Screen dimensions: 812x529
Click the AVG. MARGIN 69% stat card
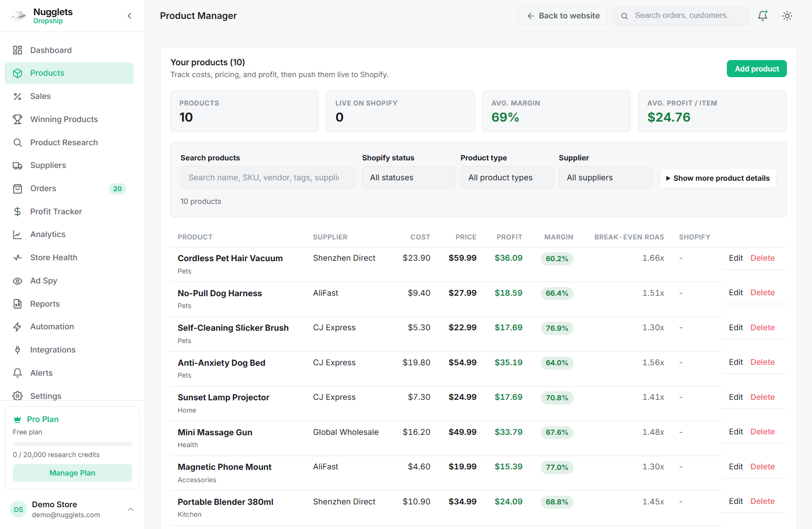pos(556,111)
